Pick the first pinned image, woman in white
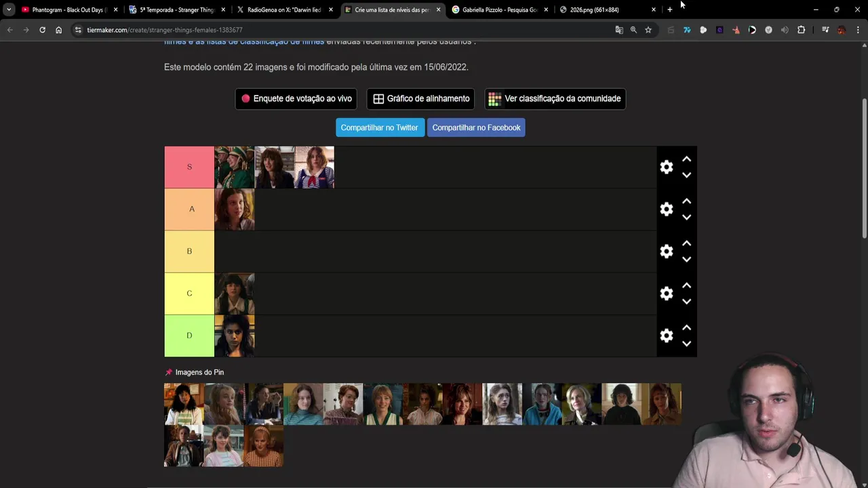868x488 pixels. pyautogui.click(x=184, y=404)
